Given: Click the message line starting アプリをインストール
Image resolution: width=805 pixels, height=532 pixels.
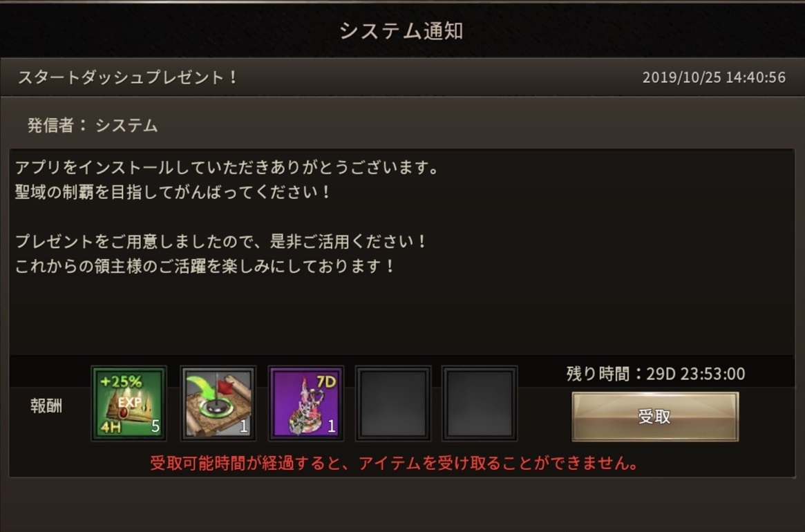Looking at the screenshot, I should click(x=227, y=167).
